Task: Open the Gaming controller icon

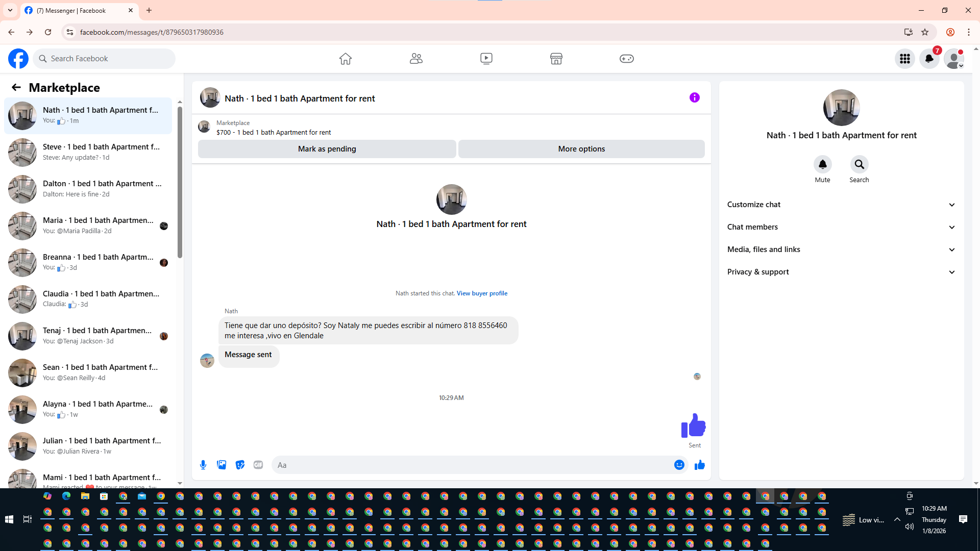Action: pyautogui.click(x=627, y=59)
